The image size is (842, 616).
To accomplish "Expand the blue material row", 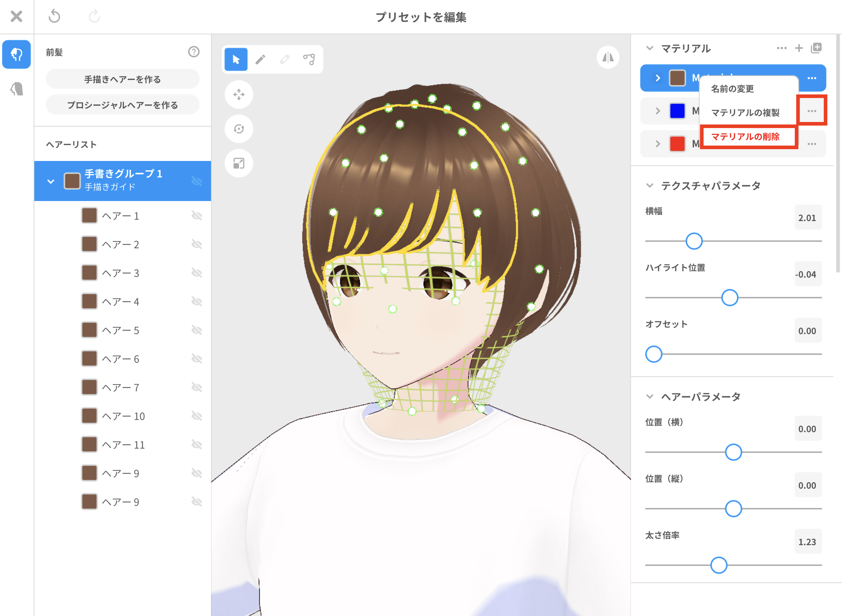I will (658, 111).
